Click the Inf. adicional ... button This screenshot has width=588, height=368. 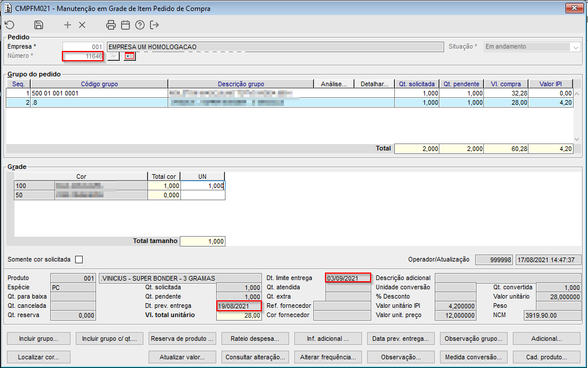click(328, 338)
